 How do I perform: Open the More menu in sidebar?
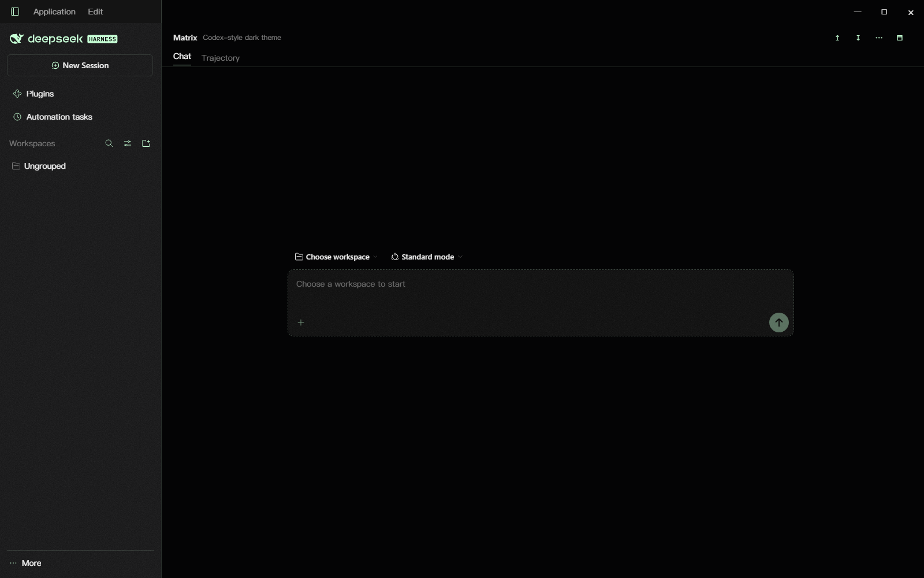point(26,563)
